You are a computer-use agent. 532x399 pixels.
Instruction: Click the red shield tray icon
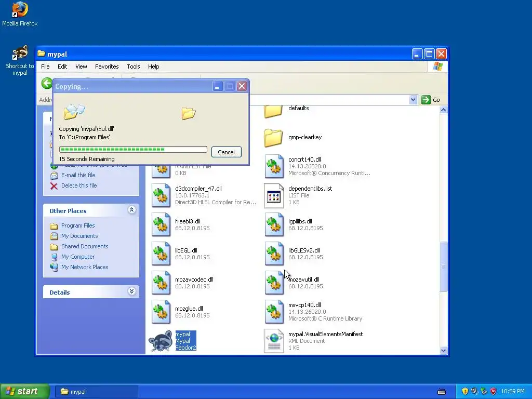tap(494, 391)
